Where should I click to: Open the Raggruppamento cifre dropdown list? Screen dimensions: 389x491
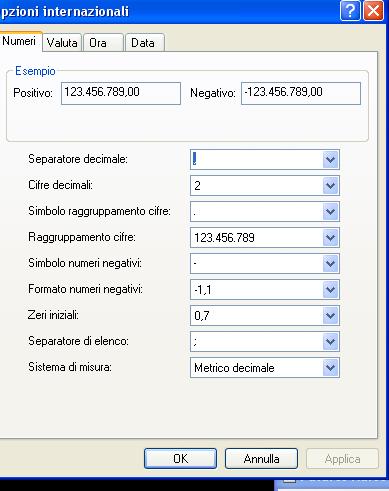coord(330,237)
